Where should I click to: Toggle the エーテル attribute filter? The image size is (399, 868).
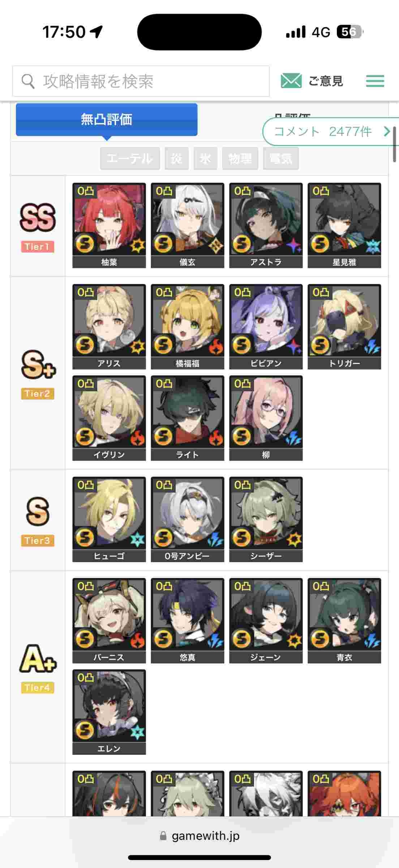pyautogui.click(x=130, y=158)
